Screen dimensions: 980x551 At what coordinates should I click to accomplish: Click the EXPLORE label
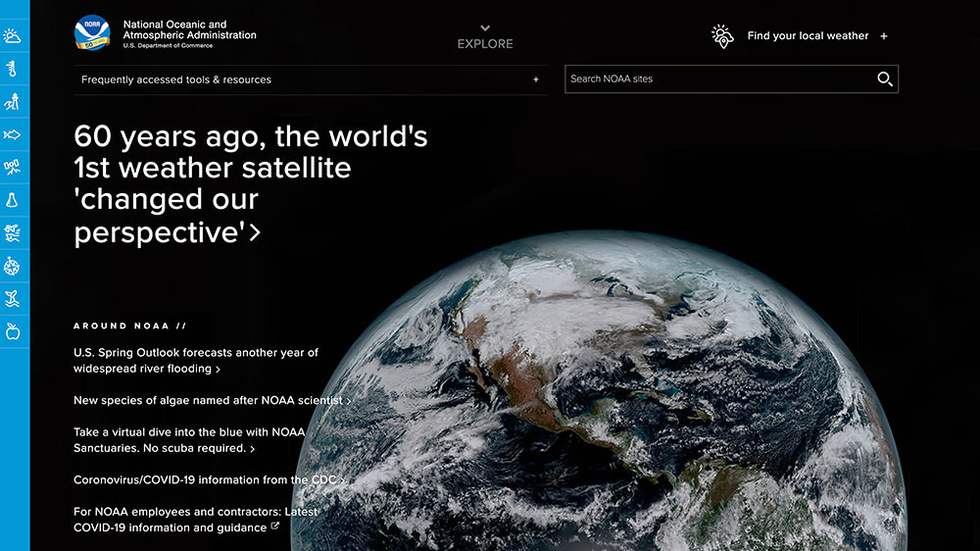(x=485, y=44)
